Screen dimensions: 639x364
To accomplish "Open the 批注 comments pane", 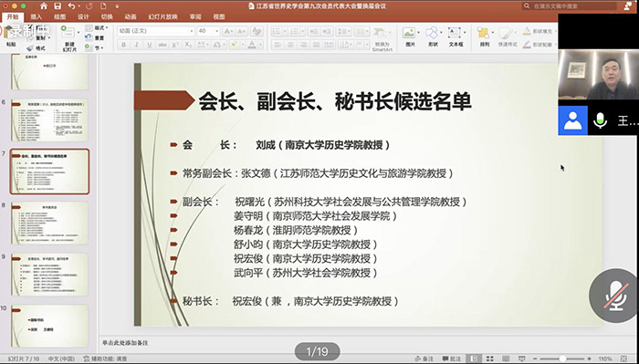I will pyautogui.click(x=452, y=359).
